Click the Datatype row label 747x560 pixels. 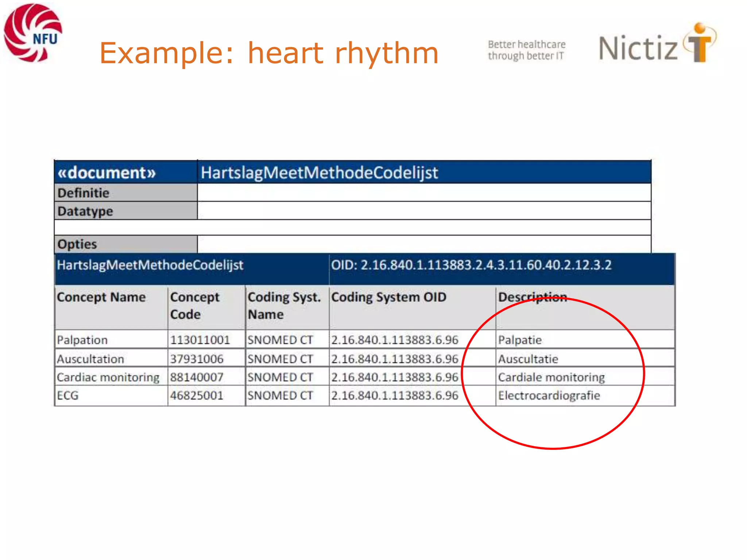126,211
